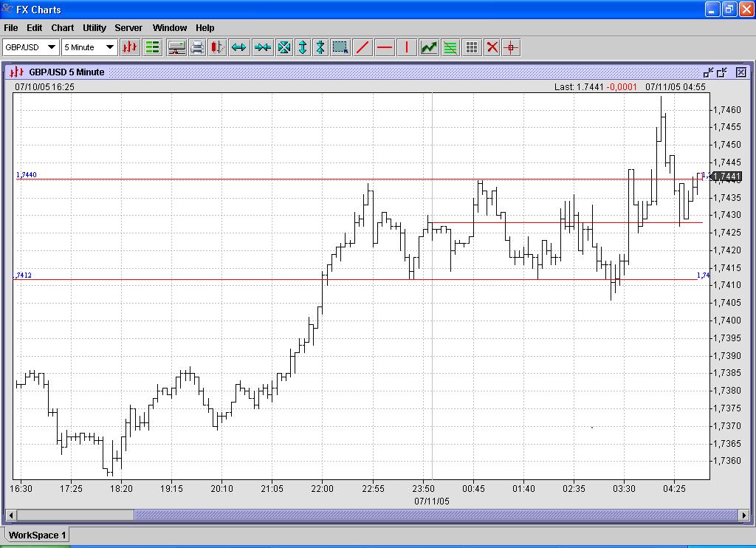Click the scroll right arrow below chart
Viewport: 756px width, 548px height.
[743, 515]
